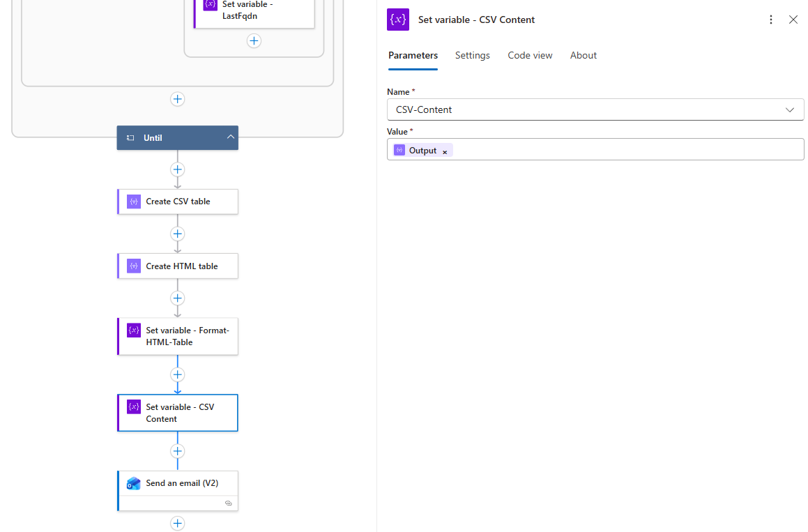Add step after Set variable - LastFqdn
This screenshot has height=532, width=808.
254,41
